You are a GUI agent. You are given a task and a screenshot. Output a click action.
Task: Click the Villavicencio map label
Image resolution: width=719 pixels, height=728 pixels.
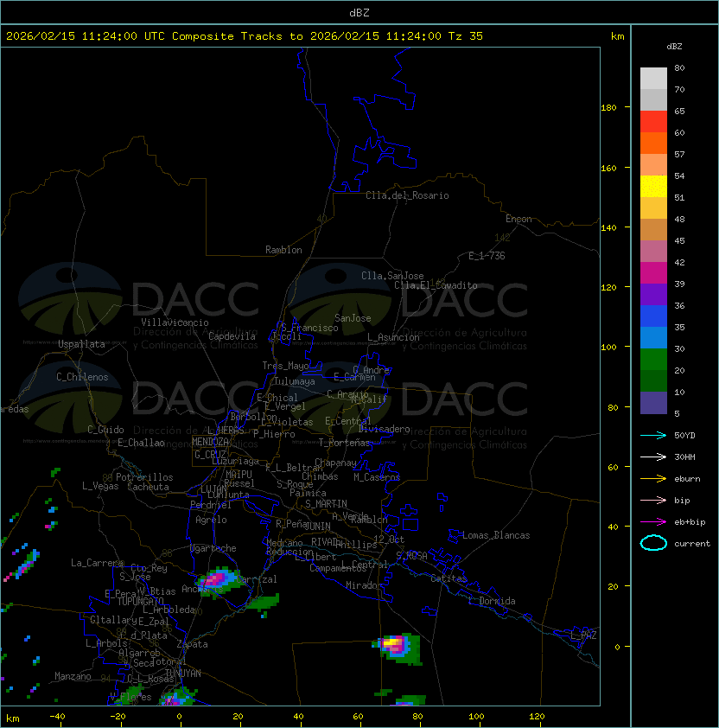(x=175, y=322)
